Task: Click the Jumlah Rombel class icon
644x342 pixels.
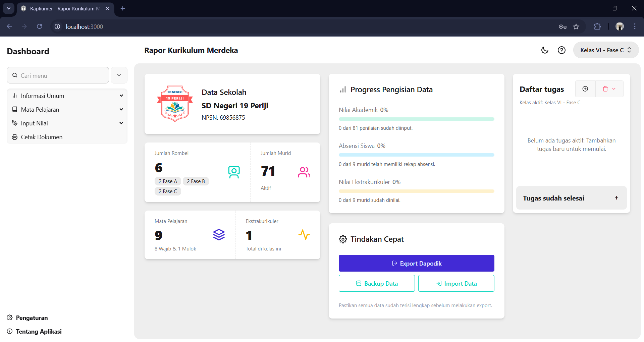Action: coord(234,172)
